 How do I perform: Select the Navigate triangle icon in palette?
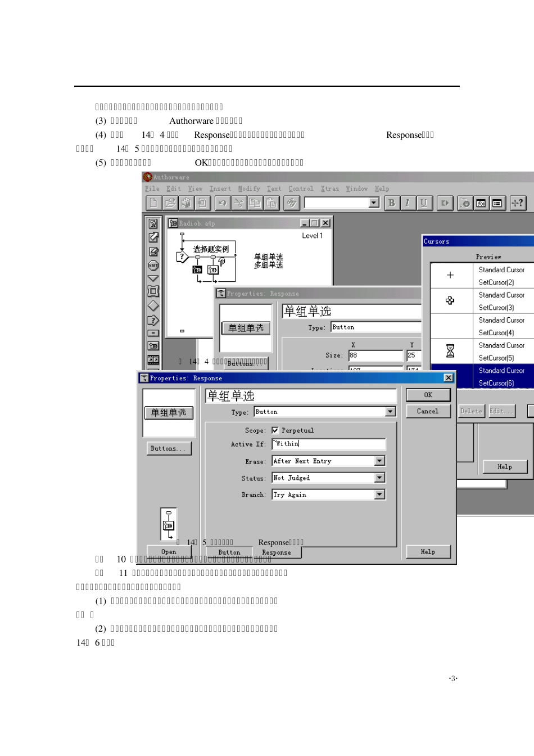coord(153,278)
